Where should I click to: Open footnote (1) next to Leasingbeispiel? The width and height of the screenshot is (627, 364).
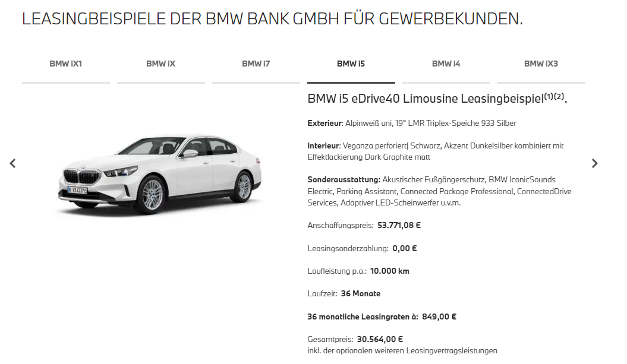549,96
